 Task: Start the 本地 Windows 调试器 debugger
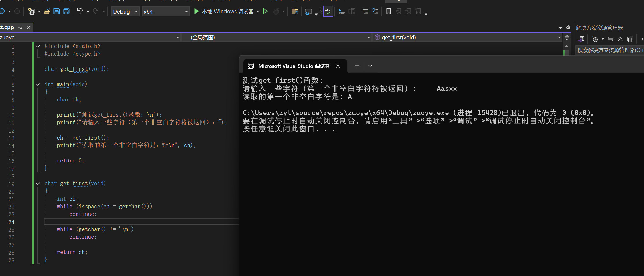coord(224,11)
